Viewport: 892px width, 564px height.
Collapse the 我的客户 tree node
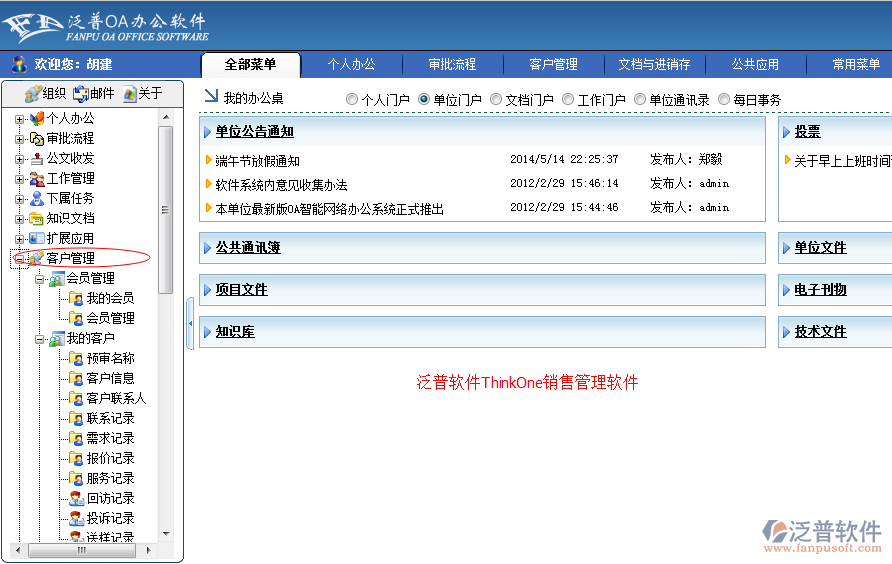click(x=39, y=339)
